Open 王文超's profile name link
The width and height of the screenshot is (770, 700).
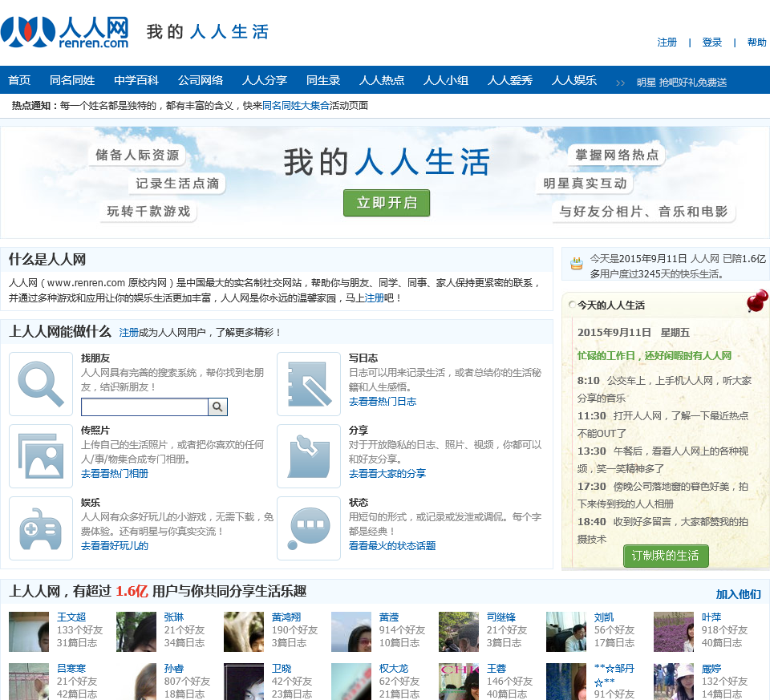pos(71,617)
